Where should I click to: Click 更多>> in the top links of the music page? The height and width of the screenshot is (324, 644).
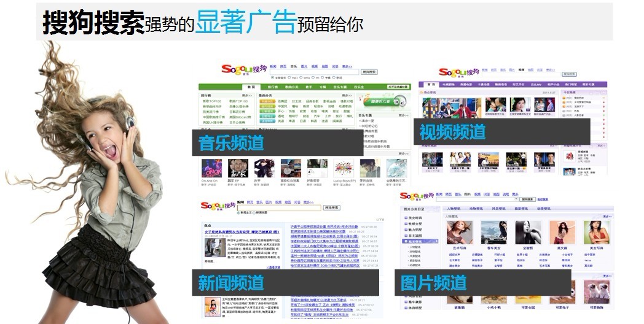pyautogui.click(x=347, y=66)
